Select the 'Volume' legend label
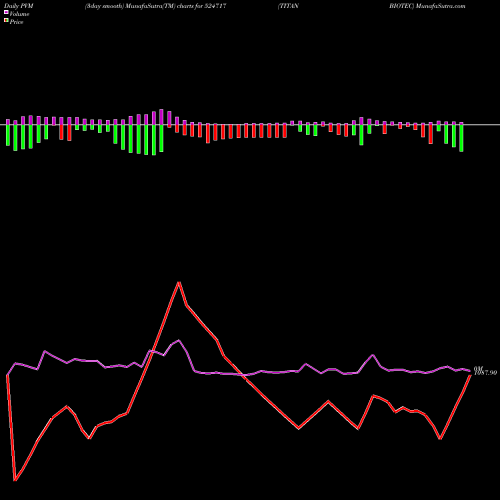The height and width of the screenshot is (500, 500). tap(19, 14)
